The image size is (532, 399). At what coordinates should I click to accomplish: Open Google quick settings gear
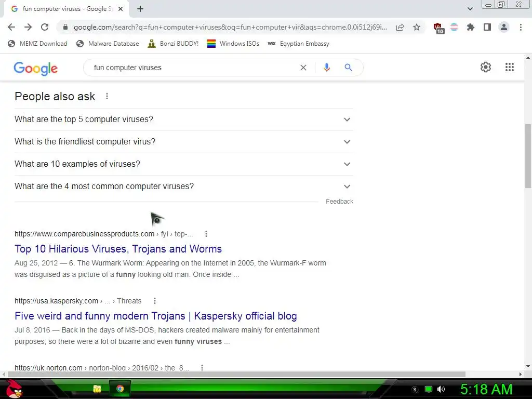(486, 67)
